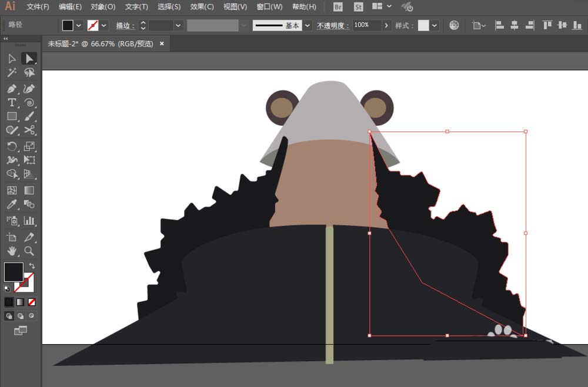Image resolution: width=588 pixels, height=387 pixels.
Task: Expand the 样式 graphic style dropdown
Action: (435, 25)
